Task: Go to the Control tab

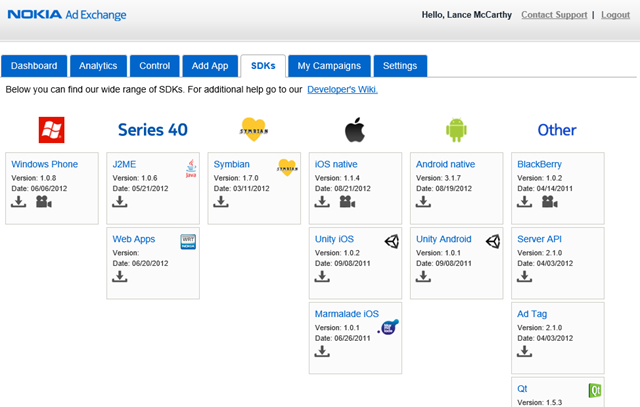Action: pyautogui.click(x=154, y=66)
